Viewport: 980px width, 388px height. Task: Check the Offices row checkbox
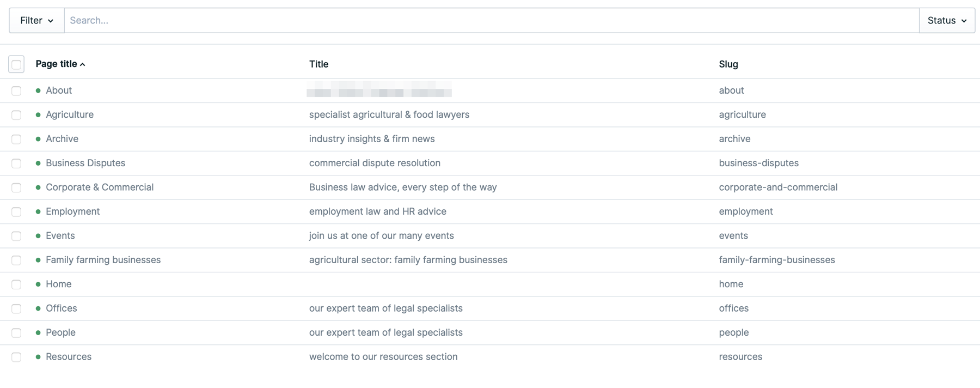(16, 309)
